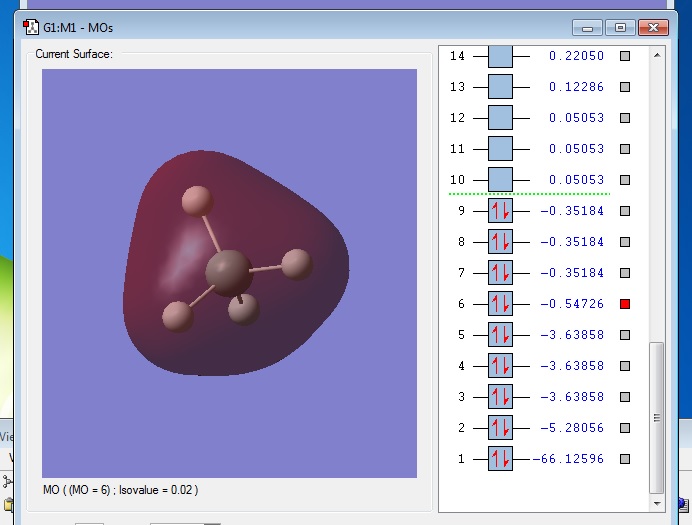Image resolution: width=692 pixels, height=525 pixels.
Task: Click the top hydrogen atom in the viewer
Action: pyautogui.click(x=197, y=201)
